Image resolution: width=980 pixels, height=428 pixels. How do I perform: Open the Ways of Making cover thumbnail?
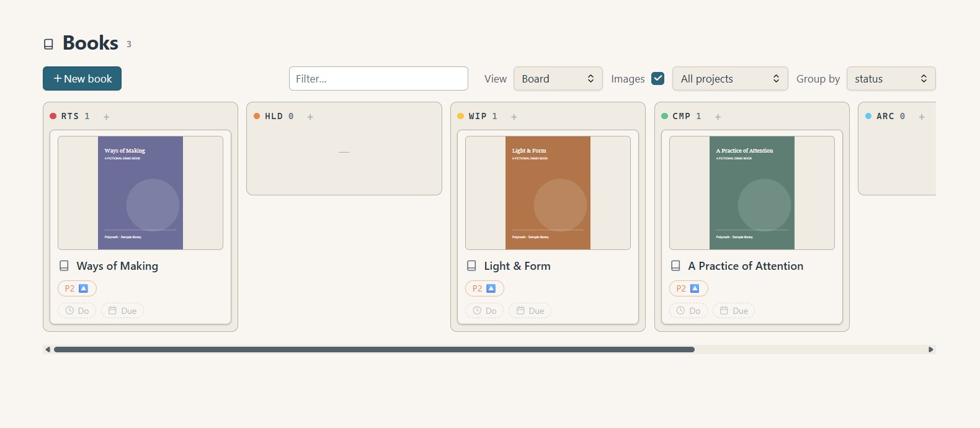click(140, 193)
